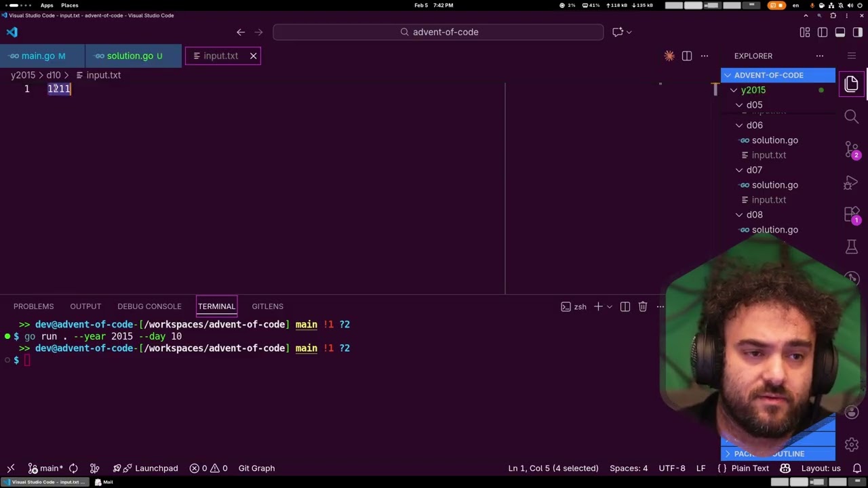Image resolution: width=868 pixels, height=488 pixels.
Task: Open the GITLENS panel tab
Action: [x=267, y=306]
